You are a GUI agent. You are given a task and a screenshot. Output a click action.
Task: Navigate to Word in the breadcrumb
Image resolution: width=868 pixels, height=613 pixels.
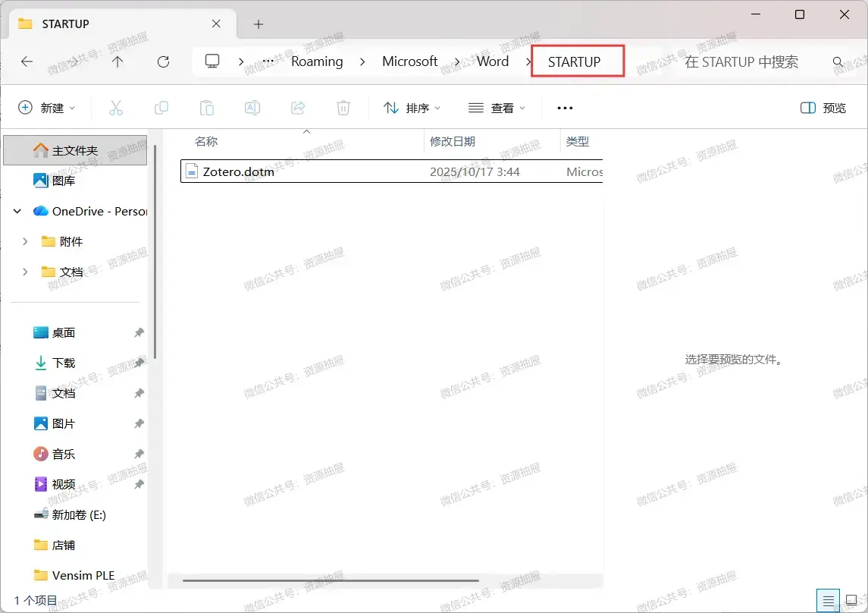[493, 61]
